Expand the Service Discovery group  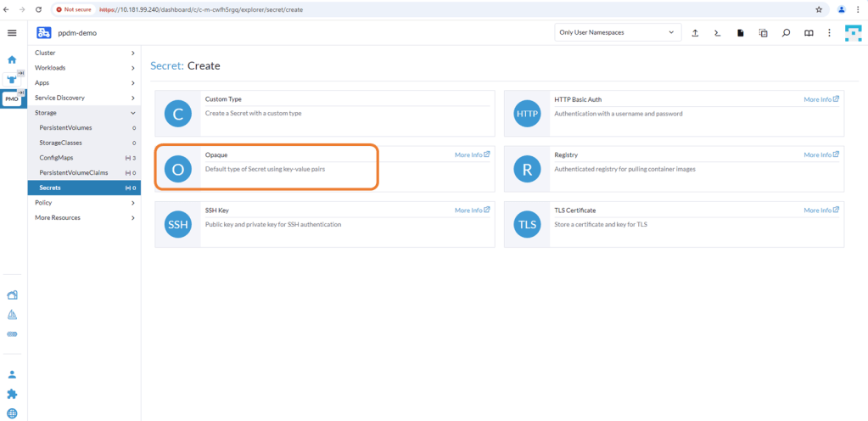[x=84, y=98]
